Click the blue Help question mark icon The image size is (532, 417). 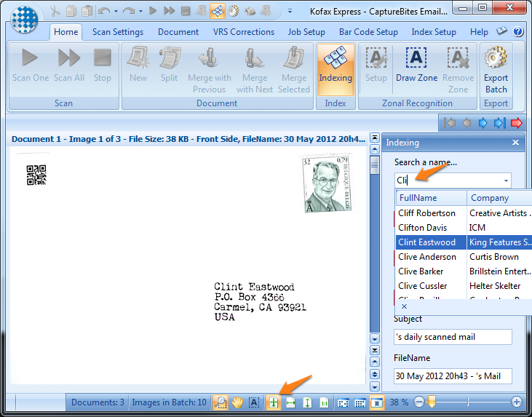[x=518, y=31]
